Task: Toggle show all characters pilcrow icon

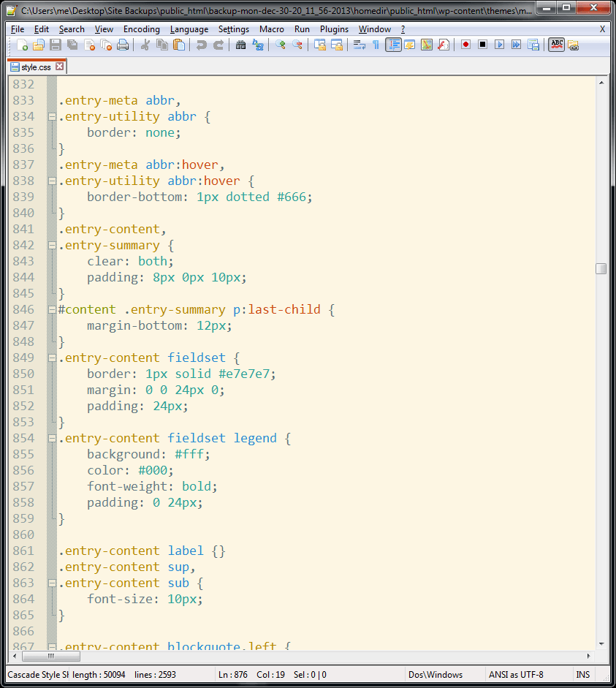Action: [376, 45]
